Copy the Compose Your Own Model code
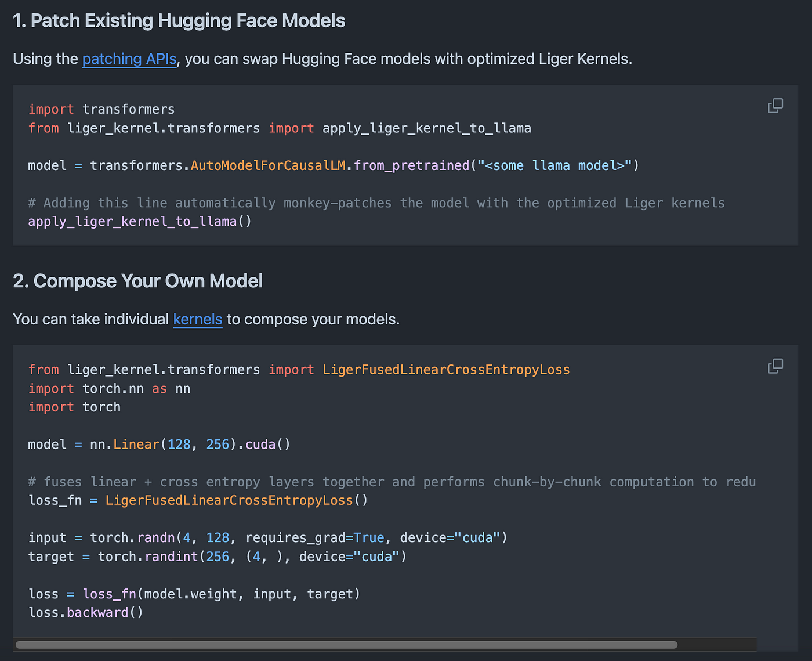 pos(775,366)
